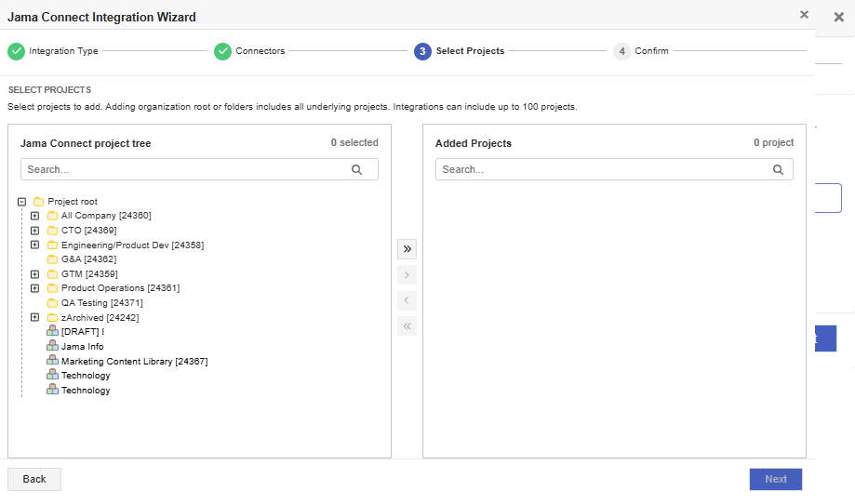Select the Select Projects step label

pos(470,50)
